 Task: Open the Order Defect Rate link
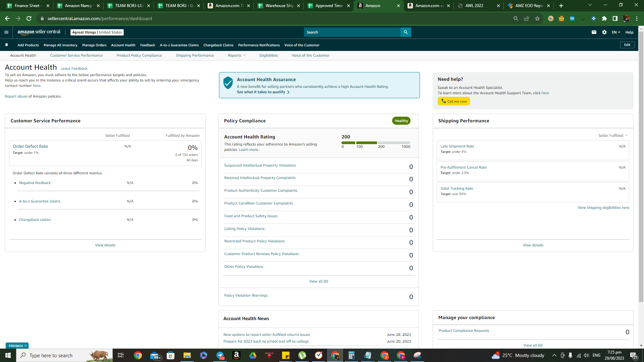coord(30,146)
